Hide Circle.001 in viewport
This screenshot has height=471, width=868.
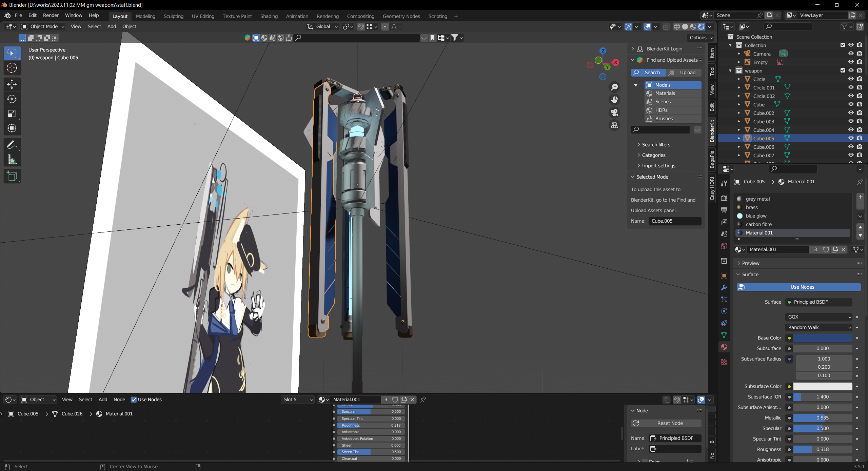pos(851,87)
